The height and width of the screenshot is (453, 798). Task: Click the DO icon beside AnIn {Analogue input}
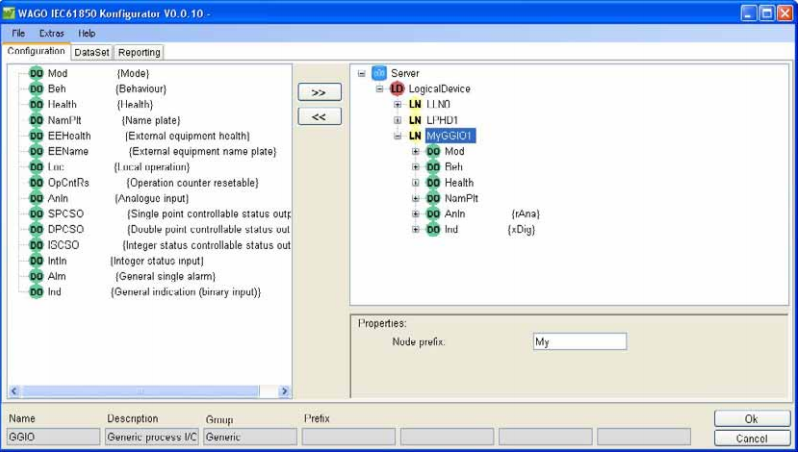(36, 199)
